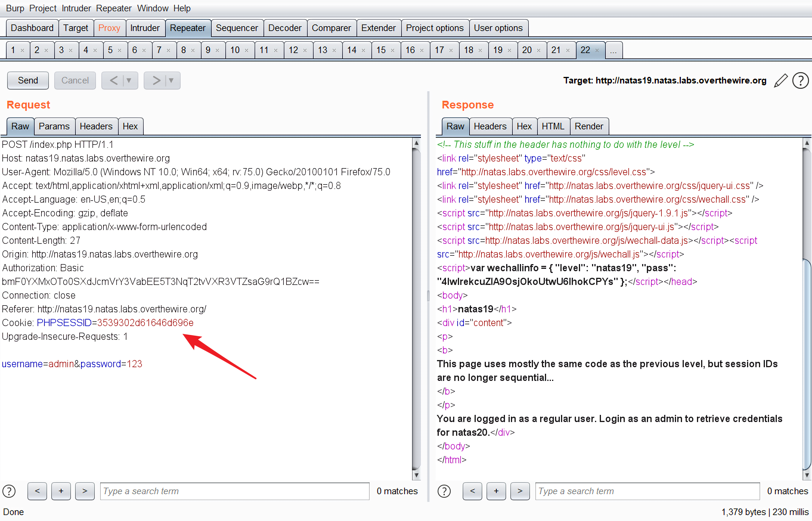Click the Send button to submit request
This screenshot has width=812, height=521.
(x=28, y=80)
